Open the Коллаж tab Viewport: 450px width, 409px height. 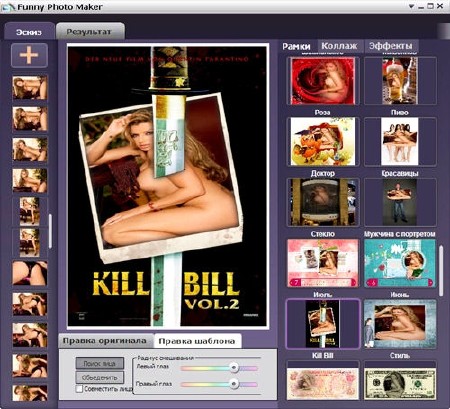click(x=339, y=46)
